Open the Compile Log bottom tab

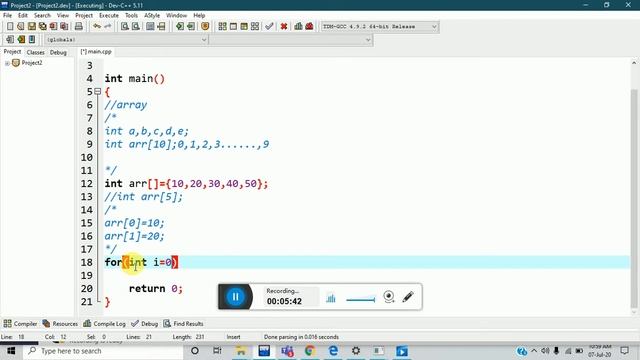click(x=104, y=324)
